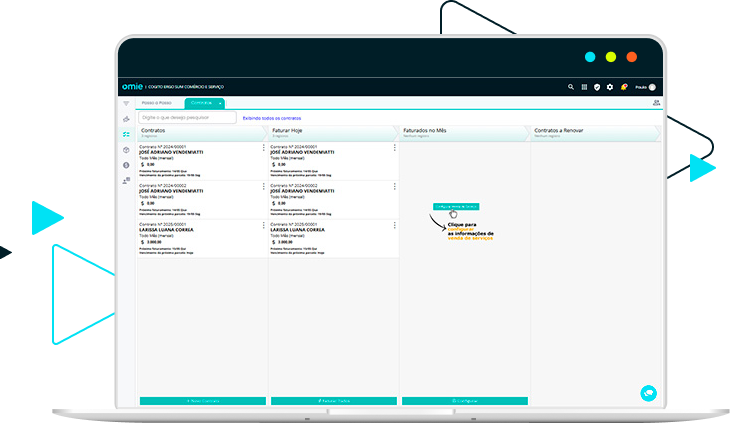The height and width of the screenshot is (424, 730).
Task: Click the search field 'Digite o que deseja pesquisar'
Action: (187, 118)
